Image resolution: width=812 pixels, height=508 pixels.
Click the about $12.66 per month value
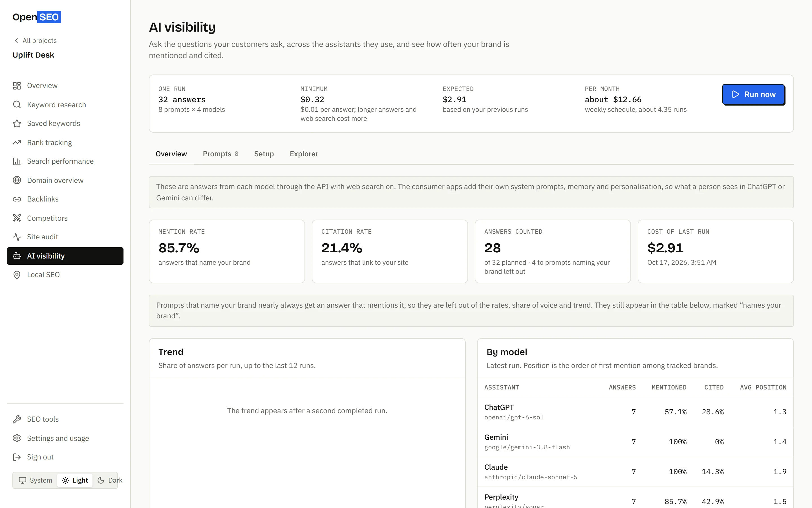pyautogui.click(x=613, y=99)
